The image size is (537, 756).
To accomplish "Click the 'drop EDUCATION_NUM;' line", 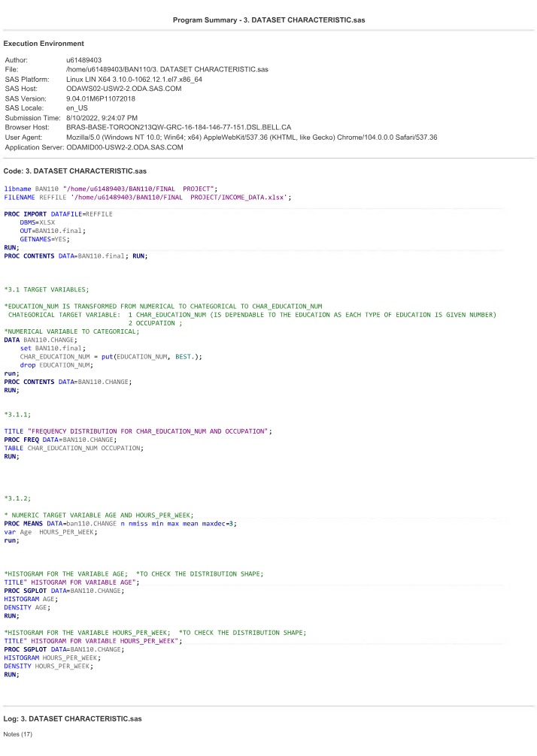I will pyautogui.click(x=57, y=365).
